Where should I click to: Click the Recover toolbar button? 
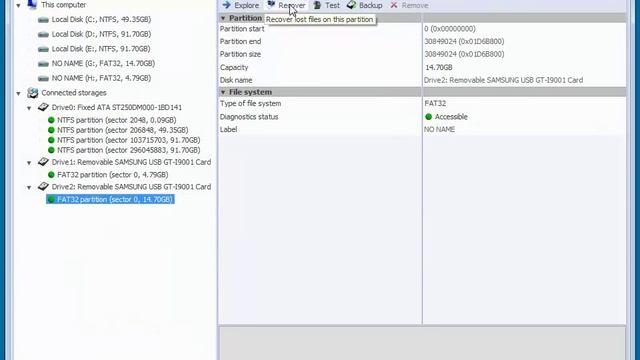point(286,5)
